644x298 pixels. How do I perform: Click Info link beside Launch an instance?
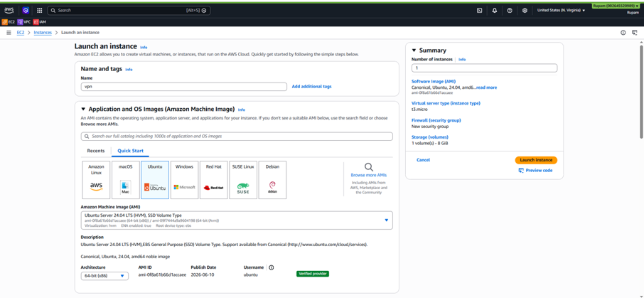(144, 47)
